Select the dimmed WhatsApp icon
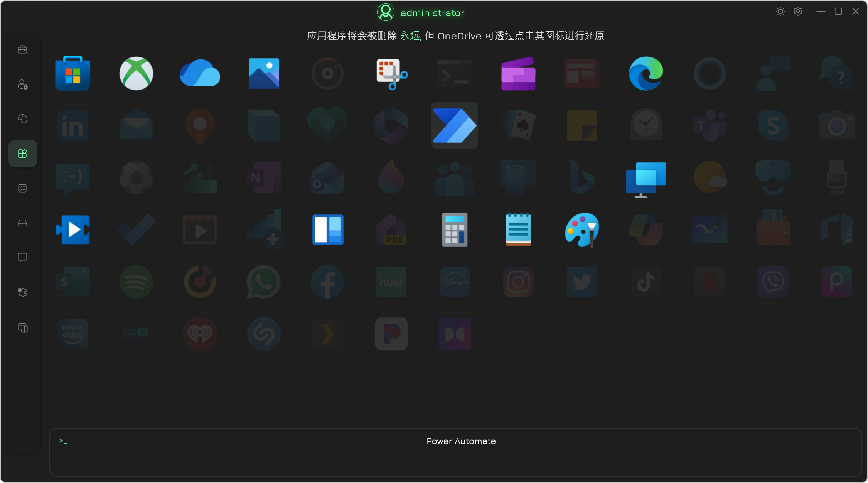The image size is (868, 483). [264, 282]
